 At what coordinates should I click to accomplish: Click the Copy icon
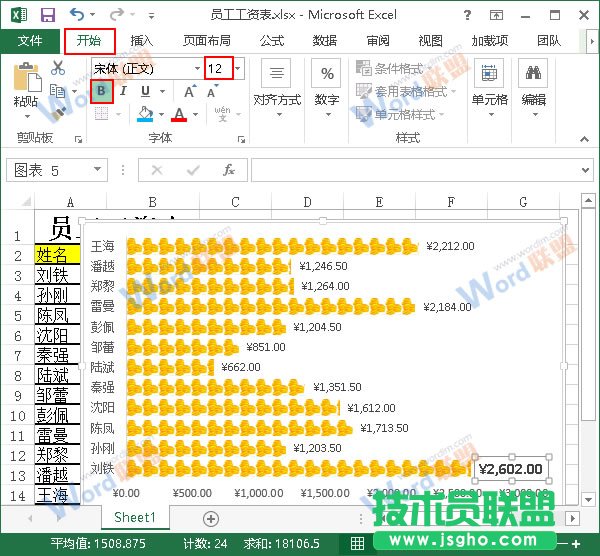click(57, 91)
